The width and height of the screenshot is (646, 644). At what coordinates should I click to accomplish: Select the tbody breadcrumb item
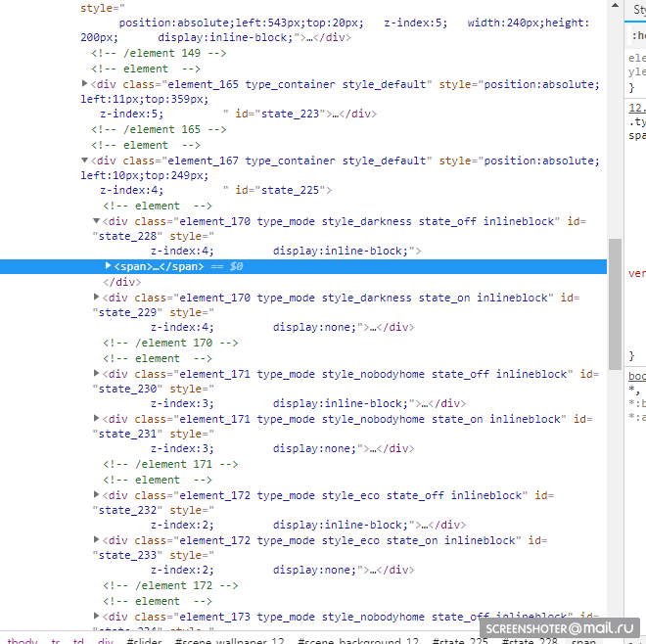coord(22,641)
